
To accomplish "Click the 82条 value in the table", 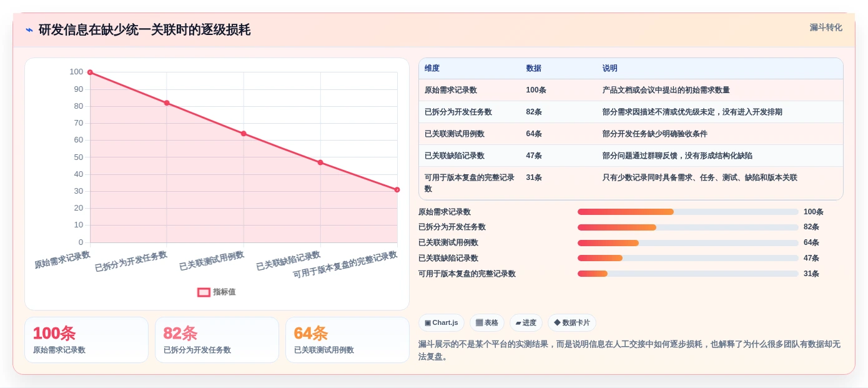I will click(x=535, y=112).
